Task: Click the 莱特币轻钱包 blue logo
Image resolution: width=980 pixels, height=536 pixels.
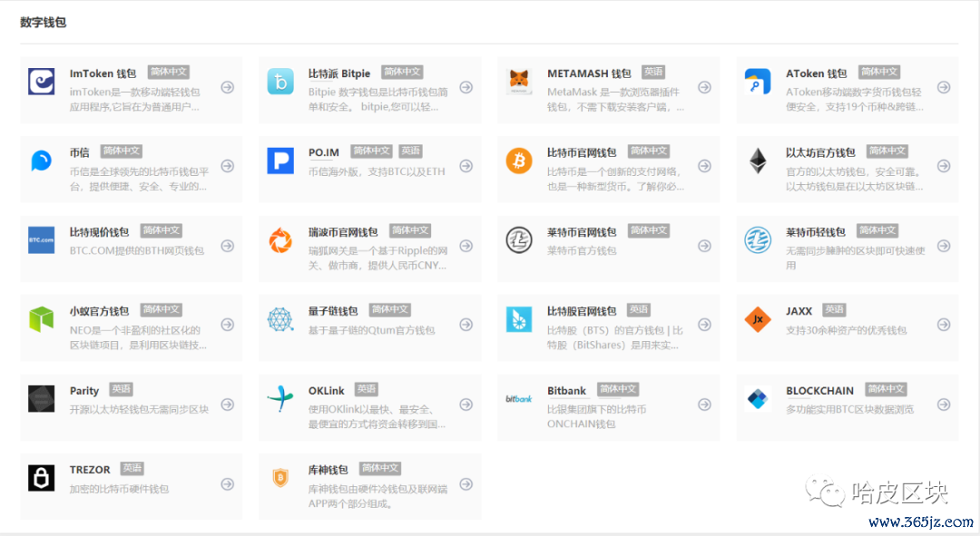Action: pos(758,240)
